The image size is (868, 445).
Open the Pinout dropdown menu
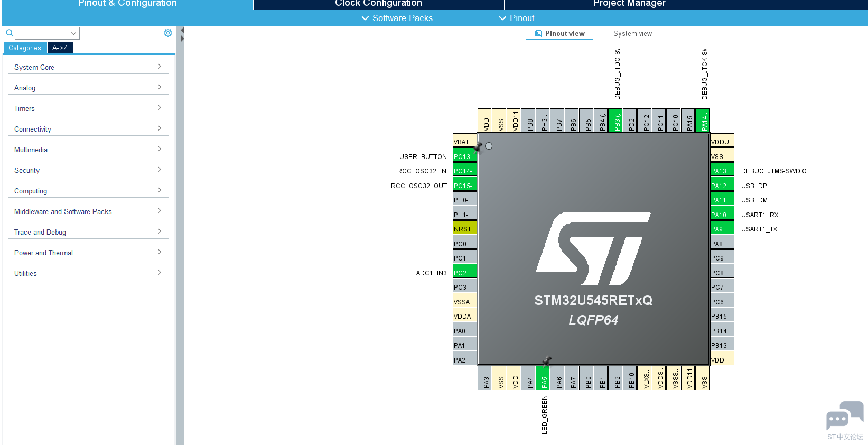(517, 18)
